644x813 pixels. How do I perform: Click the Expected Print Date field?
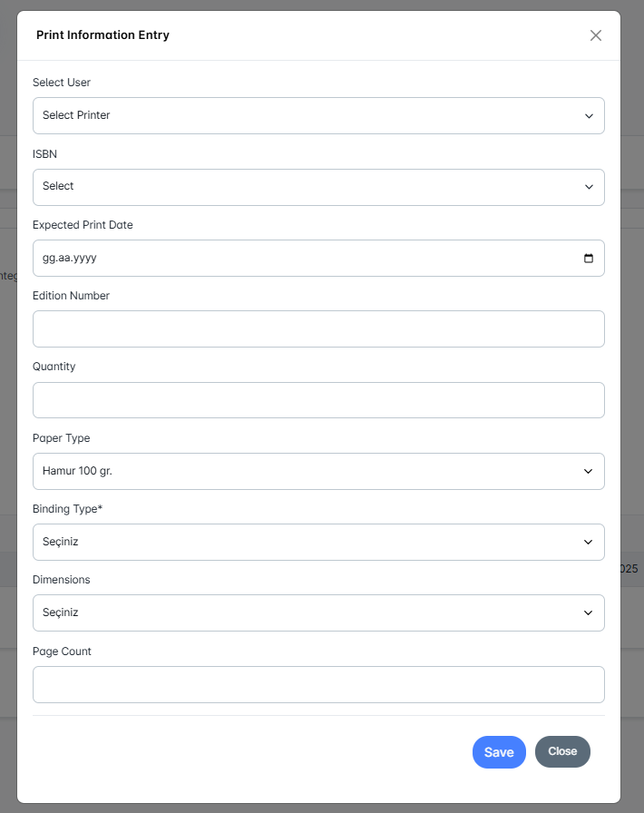[299, 258]
